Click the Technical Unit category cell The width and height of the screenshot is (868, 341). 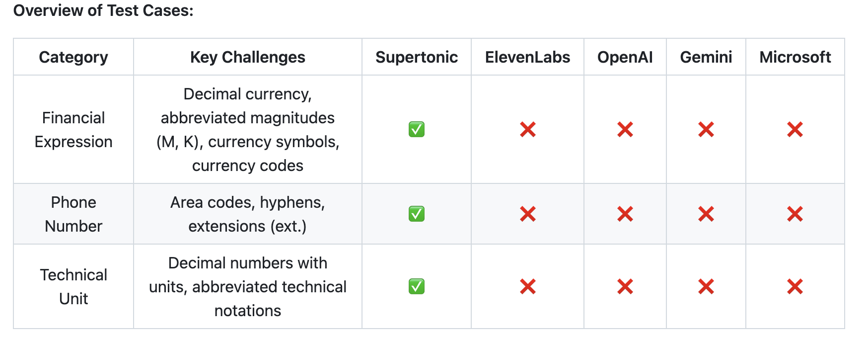73,287
